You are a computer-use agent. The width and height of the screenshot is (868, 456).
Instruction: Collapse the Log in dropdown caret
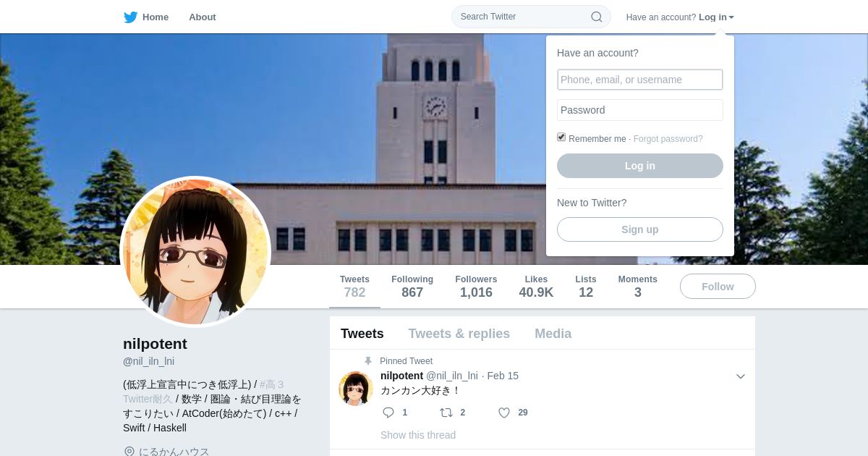tap(731, 17)
